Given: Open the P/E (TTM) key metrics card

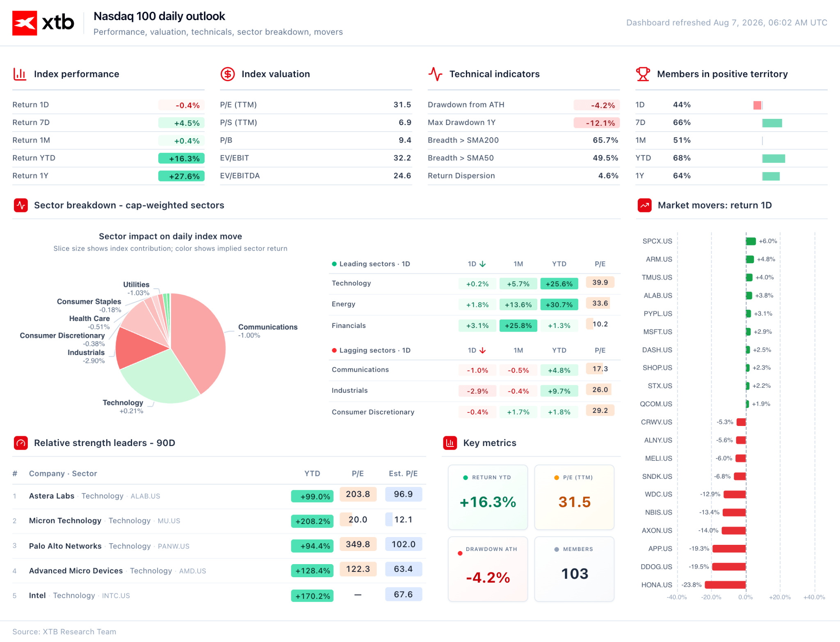Looking at the screenshot, I should [574, 497].
